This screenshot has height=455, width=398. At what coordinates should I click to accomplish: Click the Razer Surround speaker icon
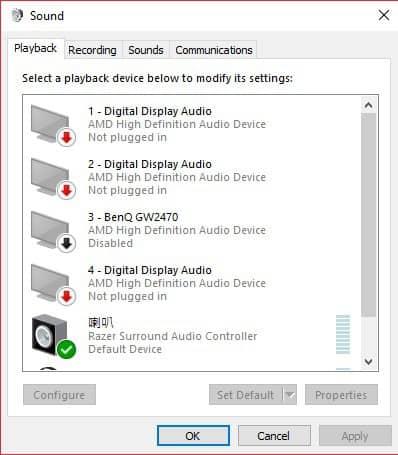[50, 334]
